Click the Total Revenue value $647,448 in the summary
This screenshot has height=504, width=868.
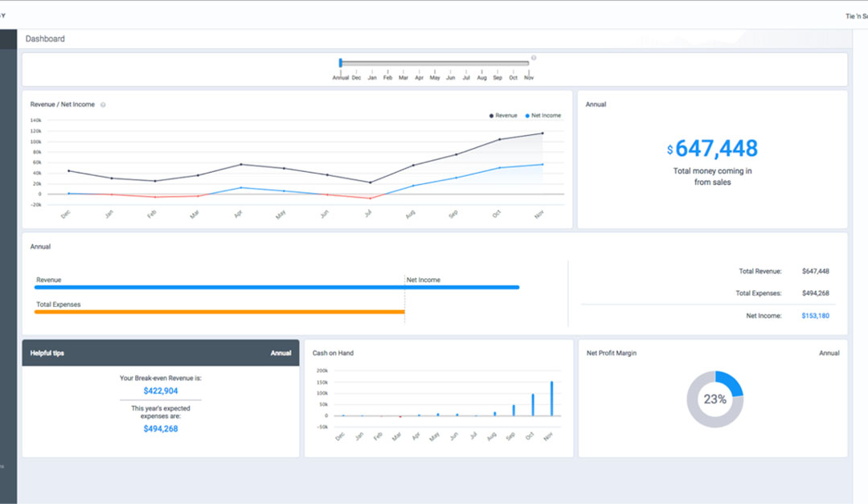[x=816, y=272]
